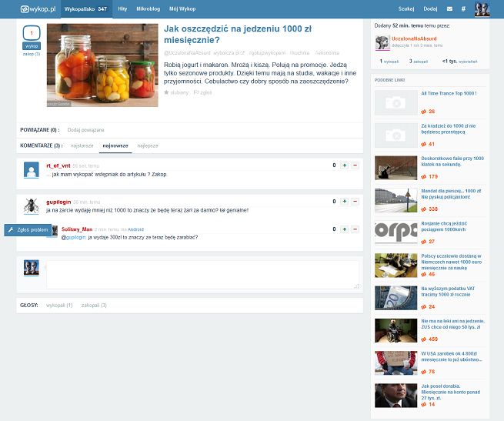Sort comments by najlepsze

(148, 146)
